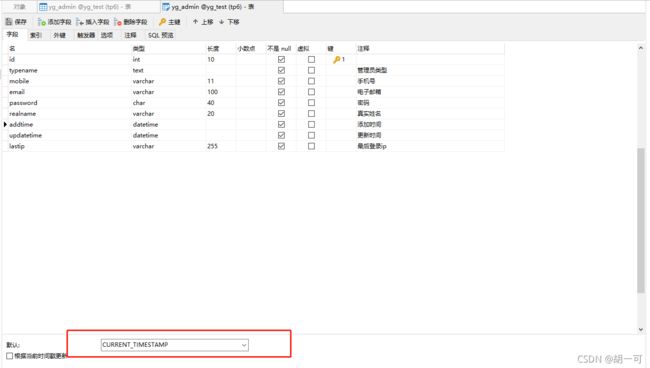
Task: Click table icon of first yg_admin tab
Action: (43, 7)
